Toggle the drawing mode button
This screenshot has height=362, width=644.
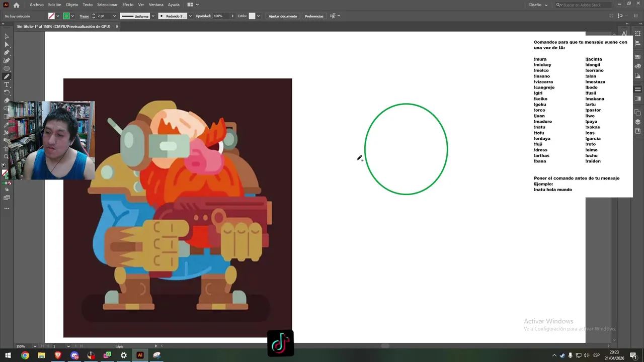coord(7,191)
